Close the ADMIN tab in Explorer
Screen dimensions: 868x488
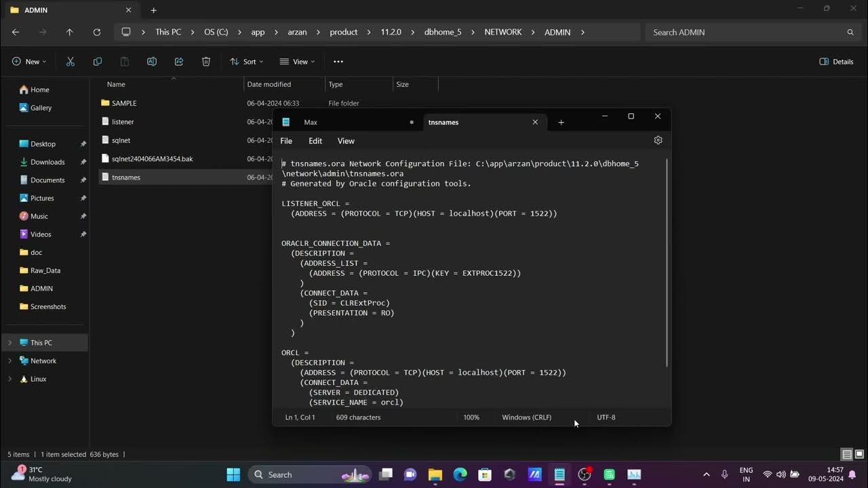click(x=128, y=10)
